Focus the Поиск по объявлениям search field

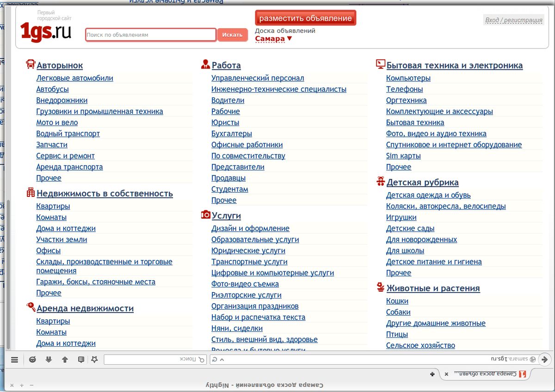tap(151, 35)
